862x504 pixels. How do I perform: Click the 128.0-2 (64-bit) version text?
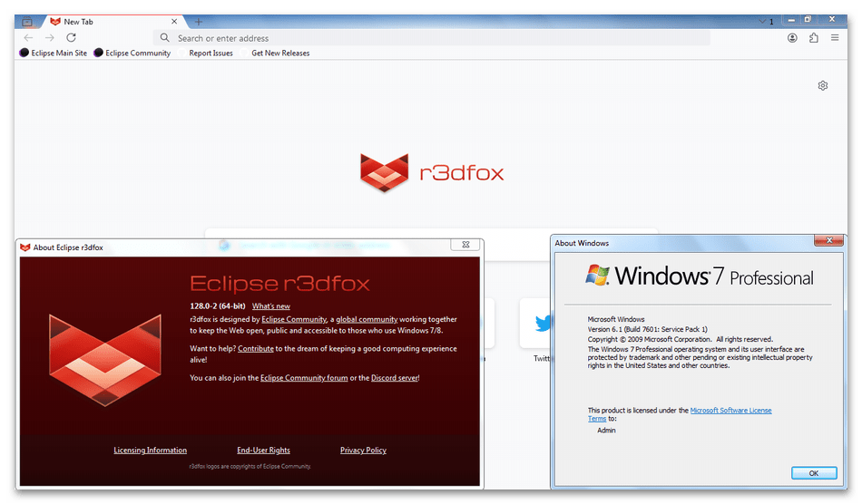click(218, 306)
